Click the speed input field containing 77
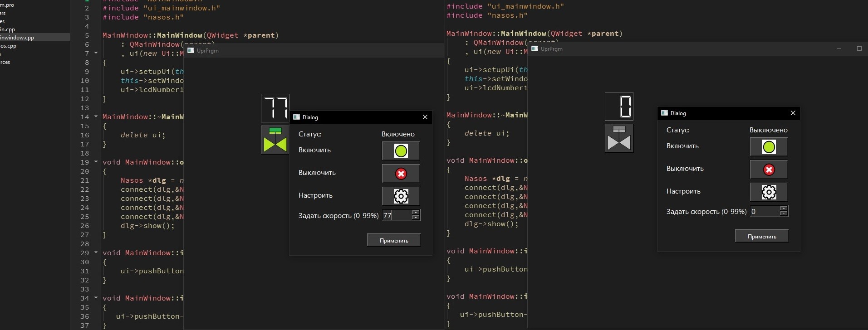The height and width of the screenshot is (330, 868). pos(397,215)
